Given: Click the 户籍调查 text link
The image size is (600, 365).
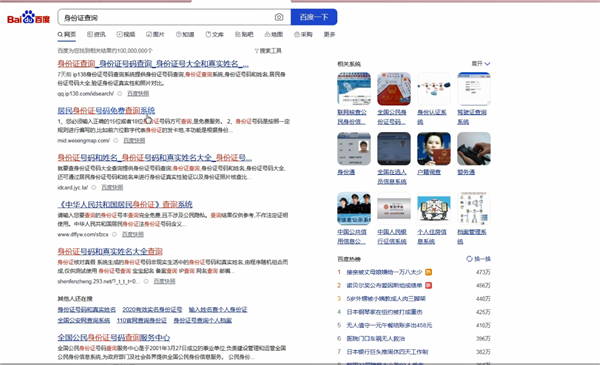Looking at the screenshot, I should [429, 172].
